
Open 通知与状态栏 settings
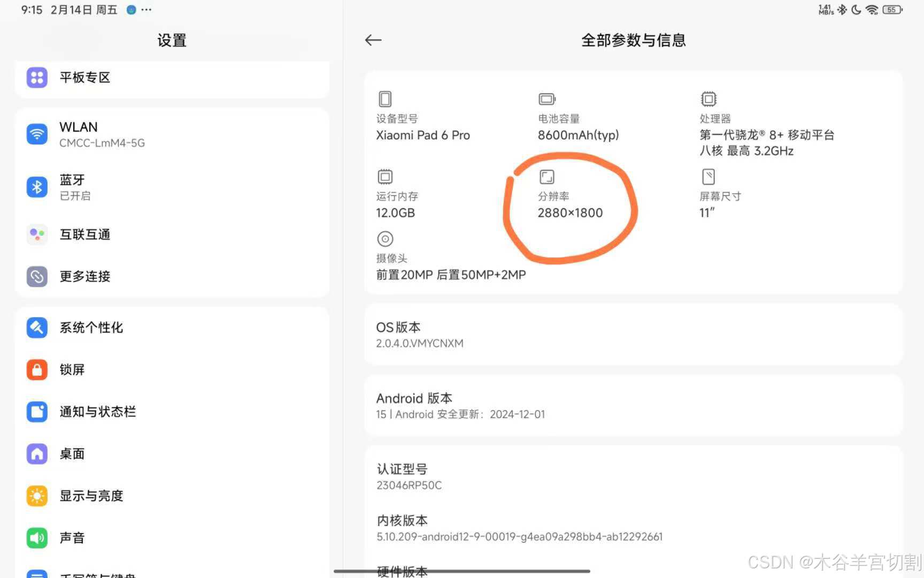[x=172, y=412]
